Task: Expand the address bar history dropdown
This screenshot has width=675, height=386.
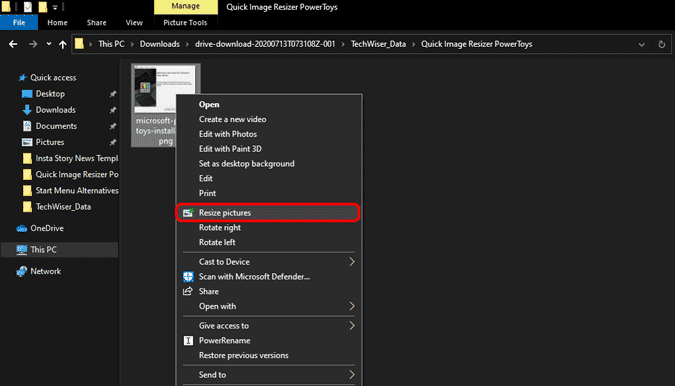Action: (641, 44)
